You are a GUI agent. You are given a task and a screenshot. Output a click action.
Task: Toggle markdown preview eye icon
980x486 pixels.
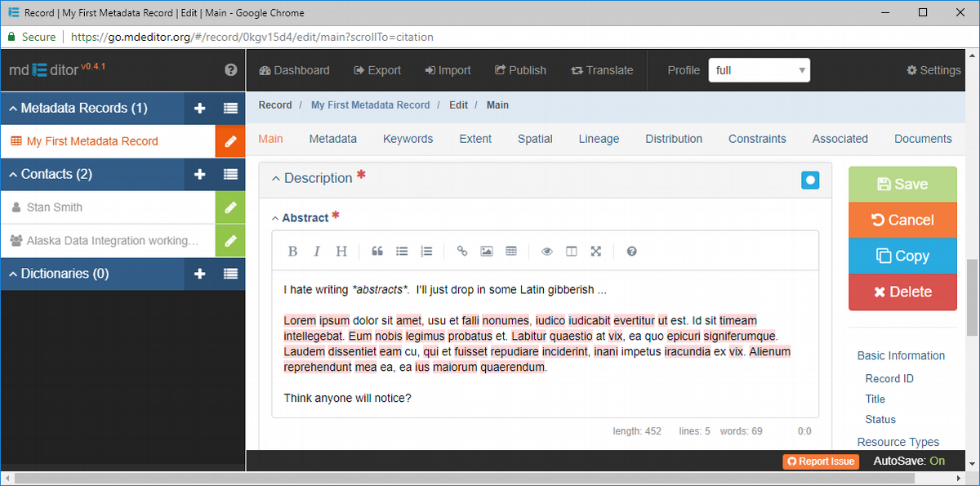click(x=547, y=252)
